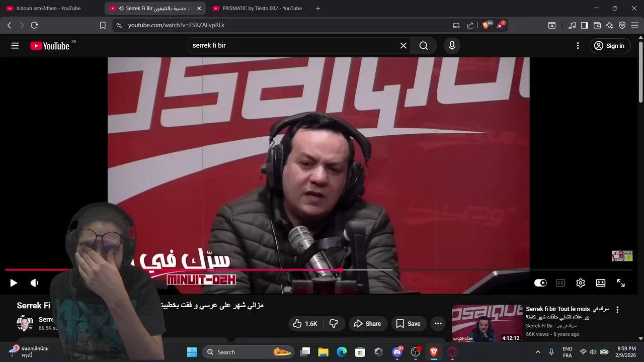Turn on closed captions
The width and height of the screenshot is (644, 362).
[x=560, y=283]
